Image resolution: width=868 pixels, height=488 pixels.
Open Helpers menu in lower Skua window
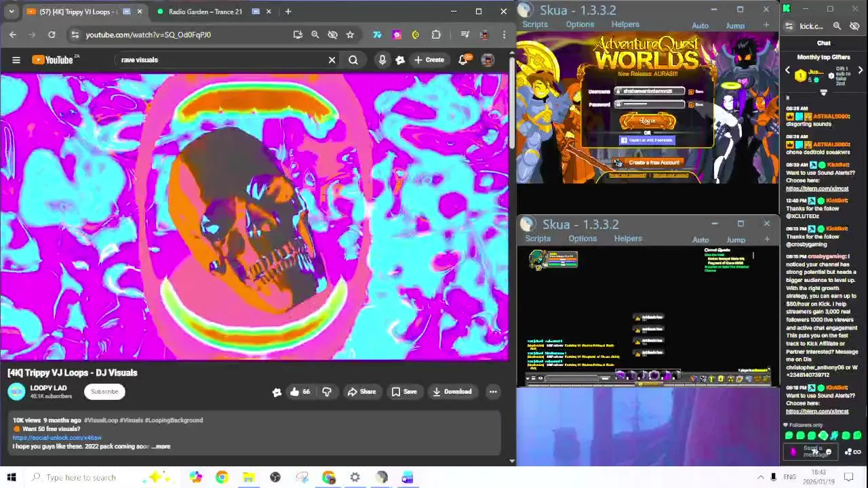coord(628,239)
